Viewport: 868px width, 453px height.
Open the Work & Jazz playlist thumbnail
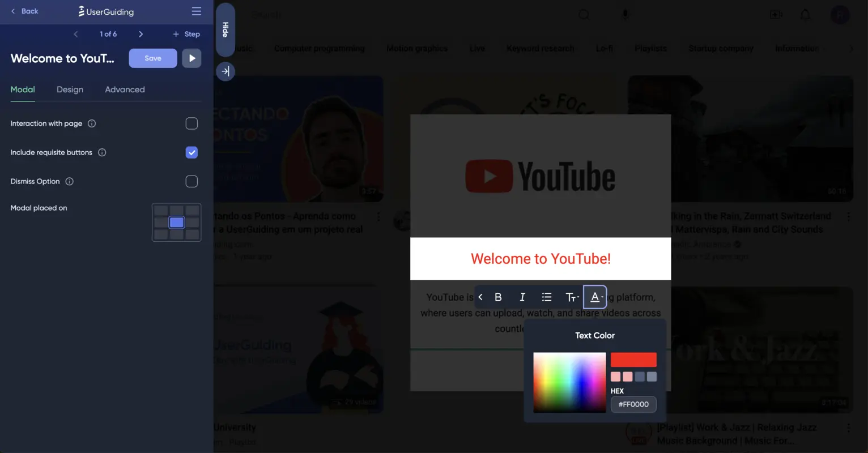762,349
